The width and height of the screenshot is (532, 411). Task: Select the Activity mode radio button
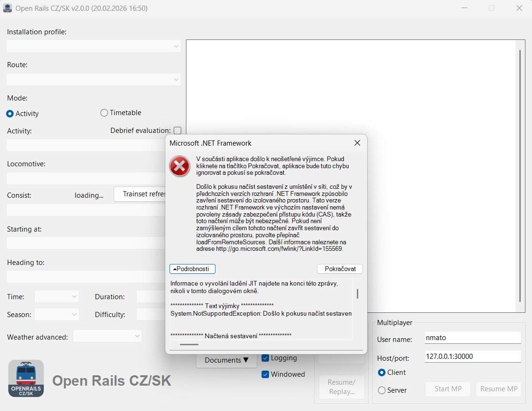(x=10, y=114)
